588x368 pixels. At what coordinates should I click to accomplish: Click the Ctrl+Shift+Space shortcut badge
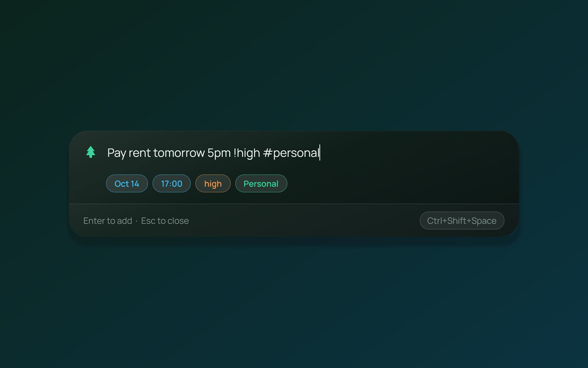point(462,220)
